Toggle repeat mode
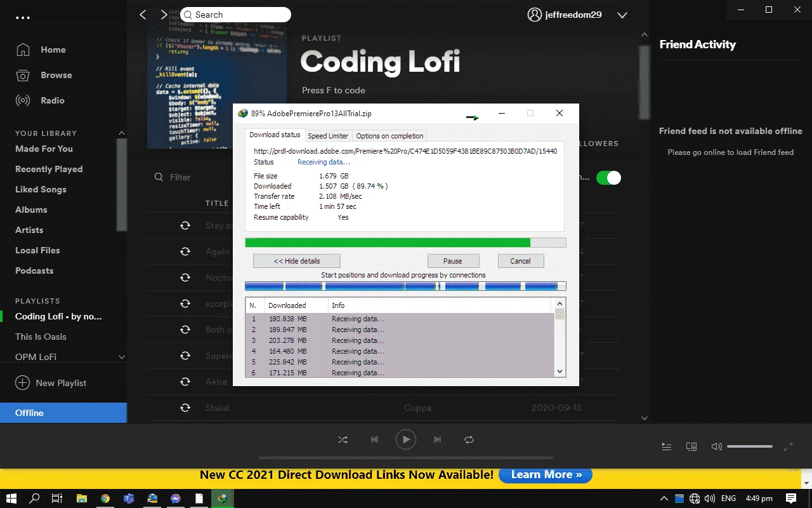 [469, 439]
